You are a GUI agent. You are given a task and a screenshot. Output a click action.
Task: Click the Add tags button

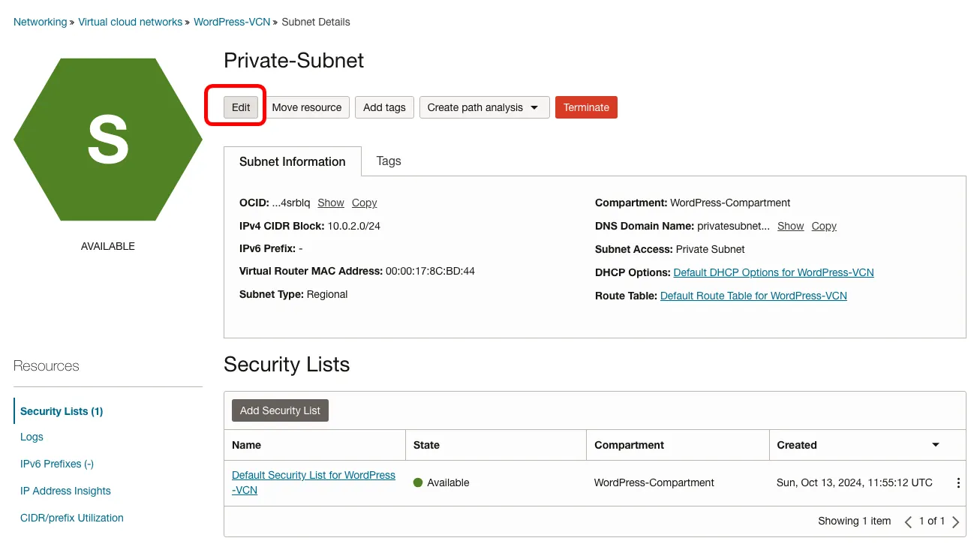tap(384, 107)
